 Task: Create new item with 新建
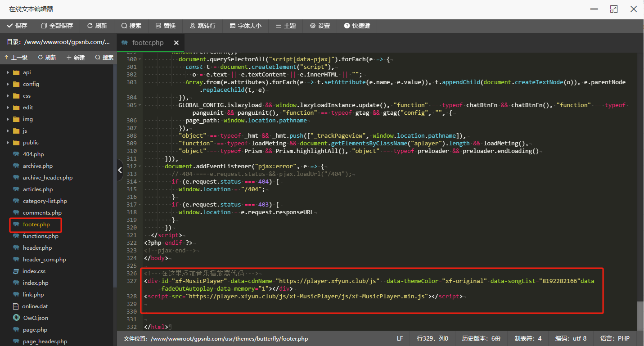76,58
